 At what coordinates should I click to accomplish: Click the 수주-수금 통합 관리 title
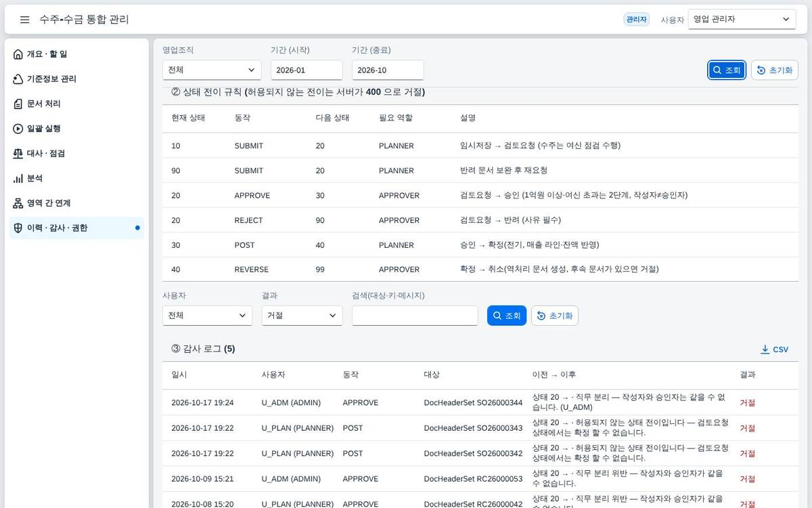[x=84, y=20]
